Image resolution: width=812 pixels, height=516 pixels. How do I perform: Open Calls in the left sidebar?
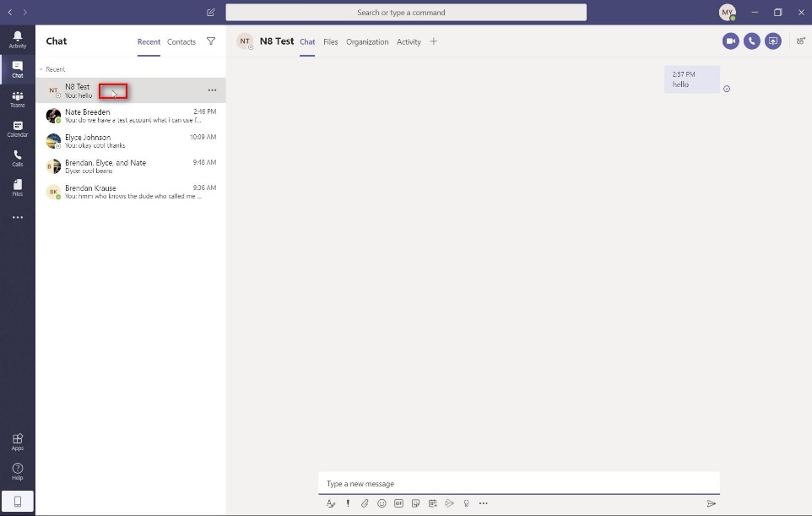[18, 158]
